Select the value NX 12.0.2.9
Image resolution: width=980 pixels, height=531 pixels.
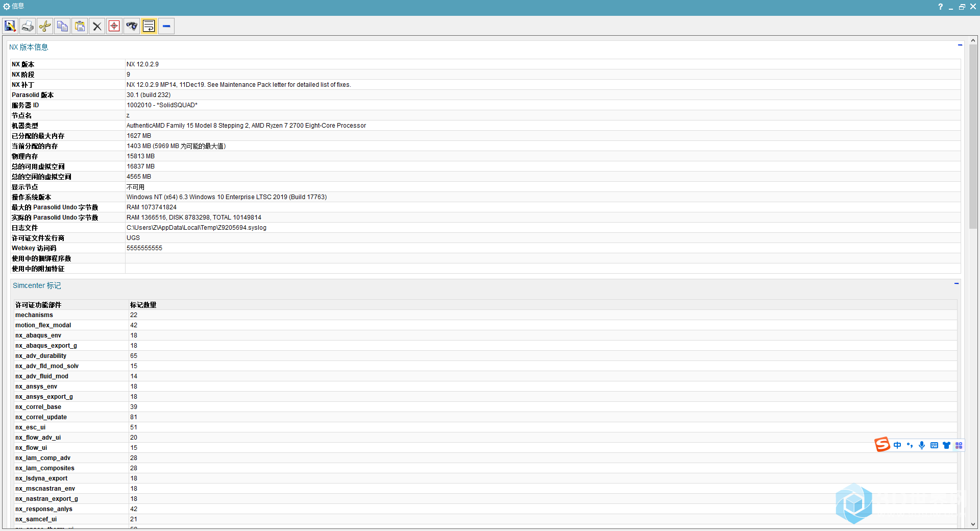click(142, 64)
